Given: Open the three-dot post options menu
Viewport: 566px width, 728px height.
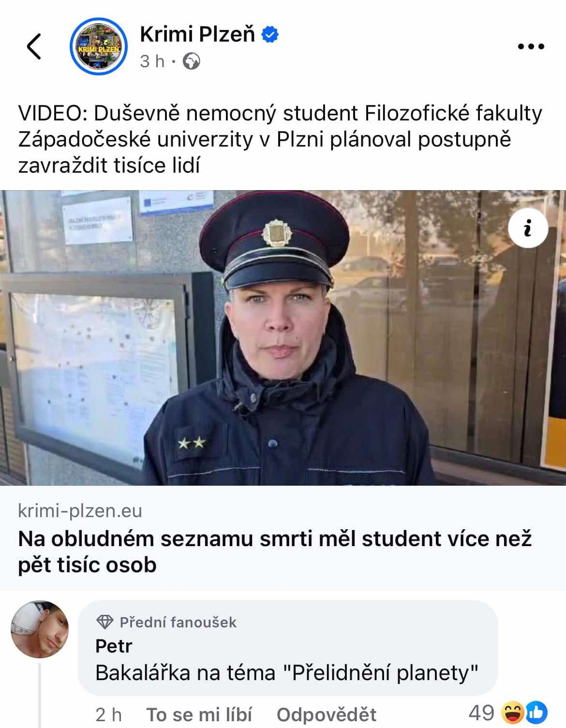Looking at the screenshot, I should (531, 46).
